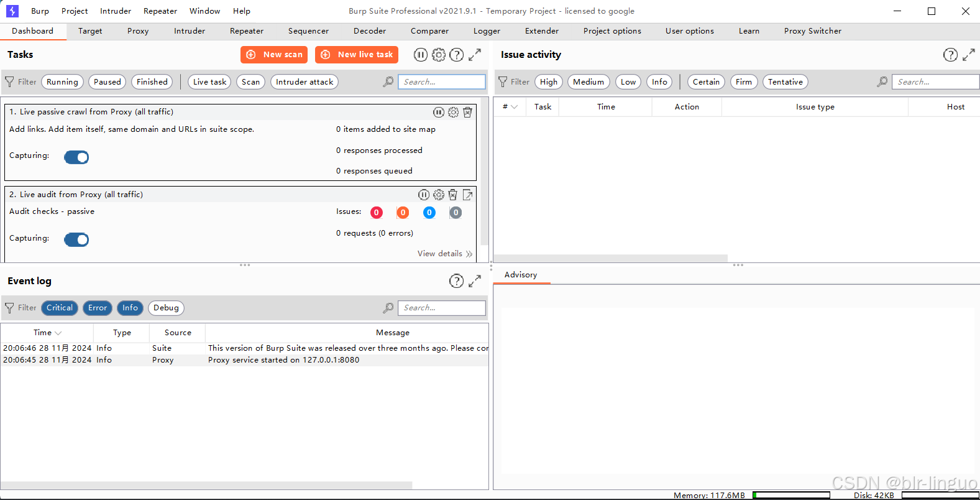This screenshot has width=980, height=500.
Task: Open the Help menu
Action: coord(242,11)
